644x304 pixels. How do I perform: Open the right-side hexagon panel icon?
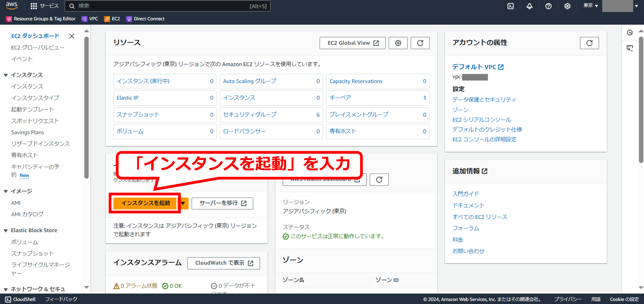630,33
